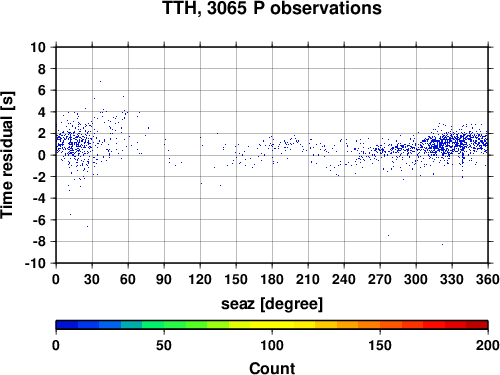This screenshot has width=500, height=375.
Task: Click the seaz [degree] axis label
Action: pos(272,304)
